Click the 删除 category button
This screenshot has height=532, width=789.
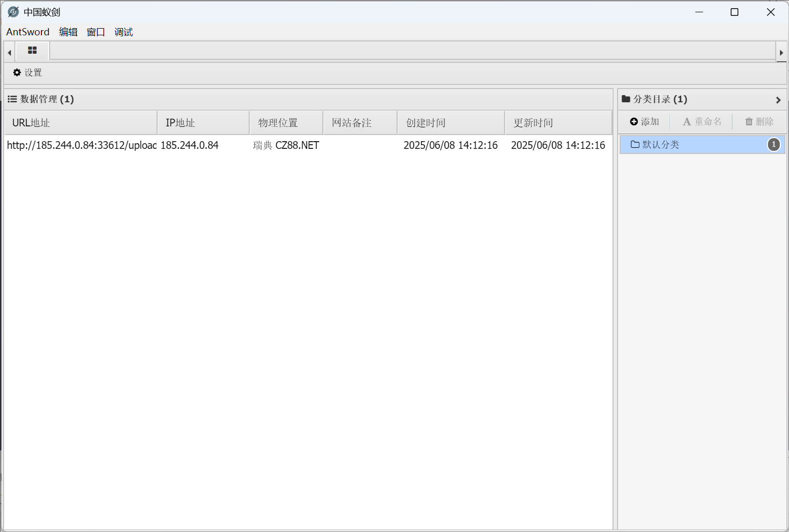pos(759,122)
